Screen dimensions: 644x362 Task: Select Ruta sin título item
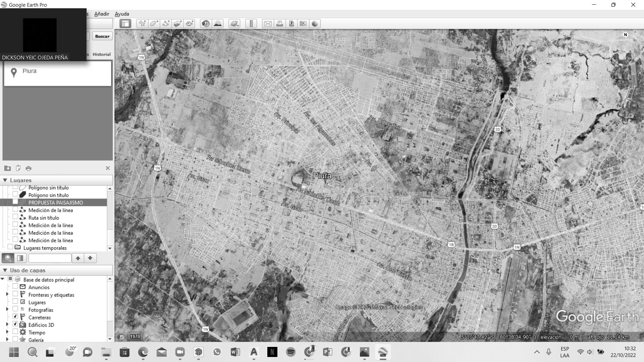click(x=44, y=218)
